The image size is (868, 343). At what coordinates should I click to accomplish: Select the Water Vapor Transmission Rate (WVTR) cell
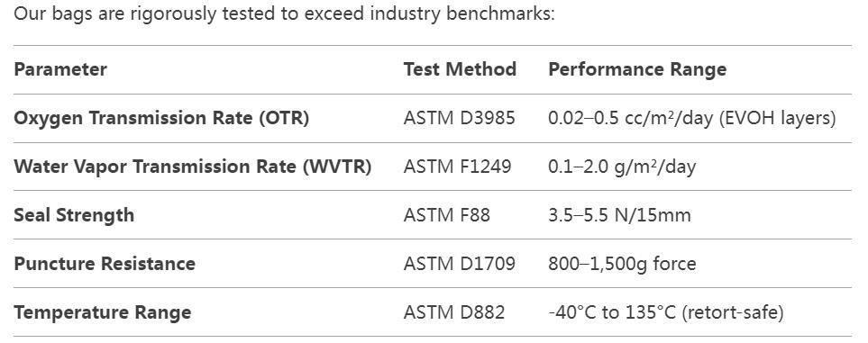click(193, 167)
